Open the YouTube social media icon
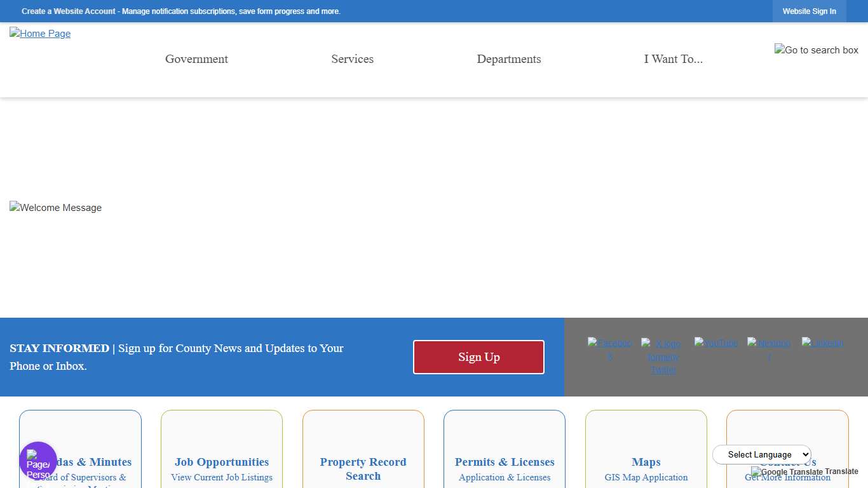The width and height of the screenshot is (868, 488). tap(715, 343)
